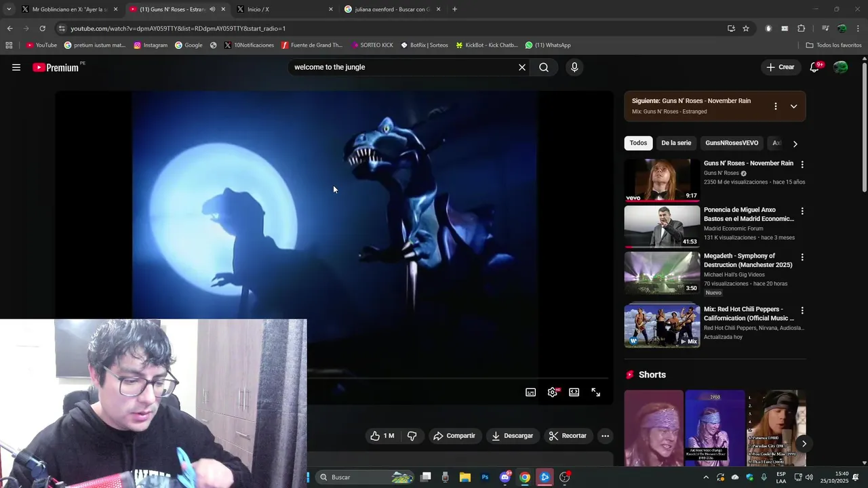The height and width of the screenshot is (488, 868).
Task: Like the video (1 M)
Action: (x=382, y=436)
